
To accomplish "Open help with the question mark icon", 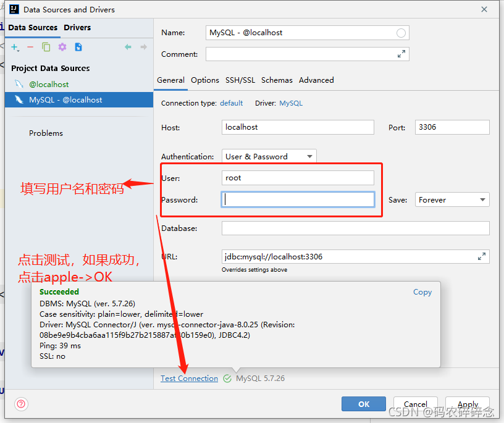I will point(21,404).
